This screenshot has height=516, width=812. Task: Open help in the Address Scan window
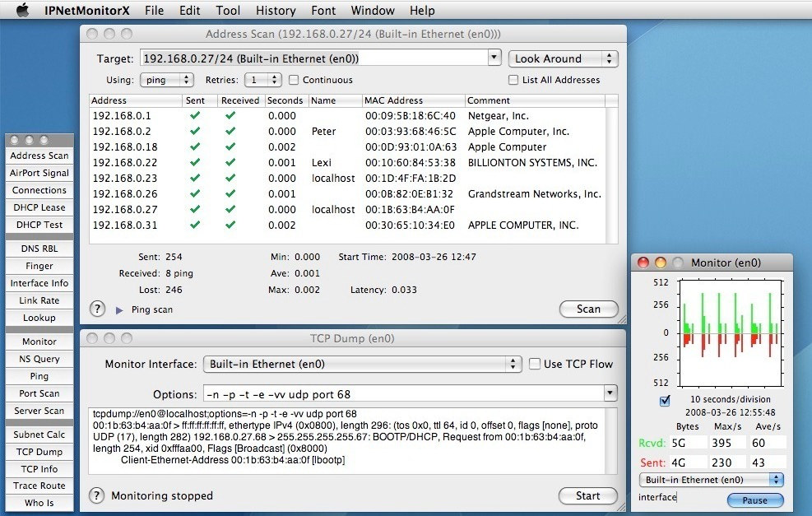(x=97, y=309)
